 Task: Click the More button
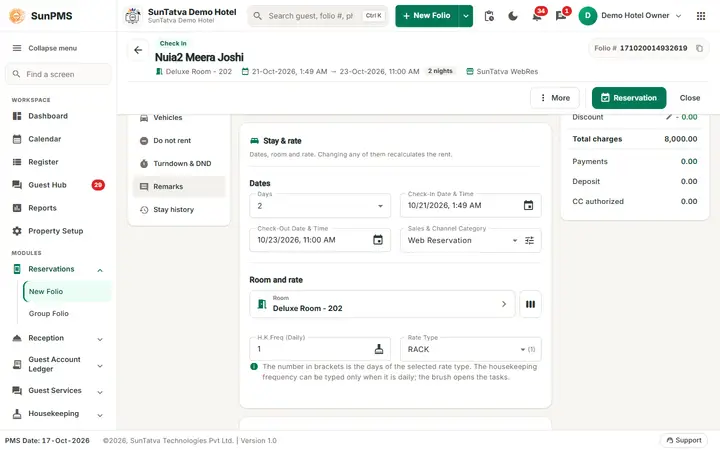point(555,98)
